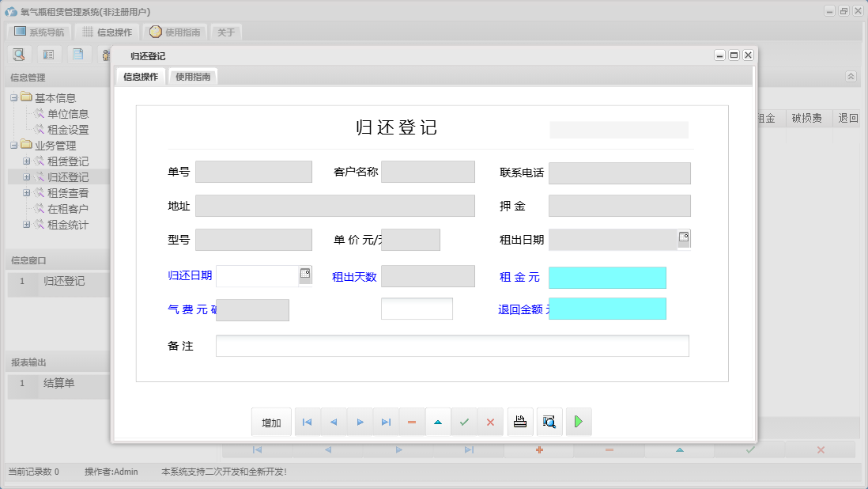Go to next record using the right arrow icon
This screenshot has width=868, height=489.
click(x=360, y=422)
